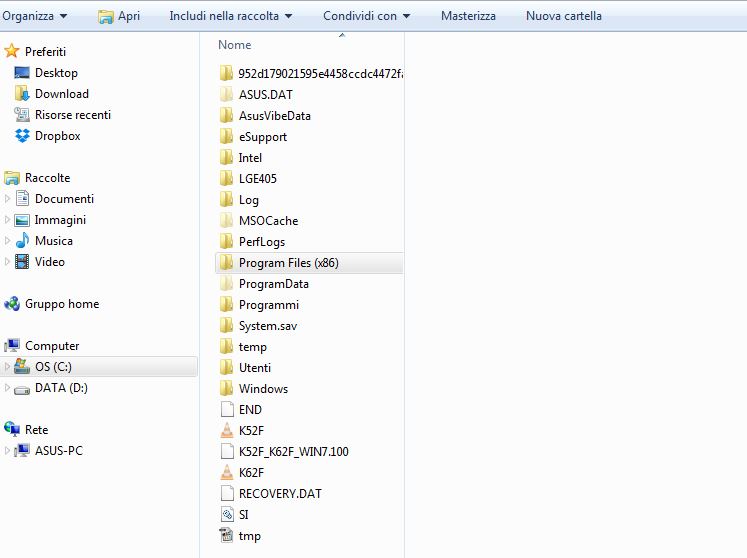Expand the Documenti tree node

(x=7, y=198)
